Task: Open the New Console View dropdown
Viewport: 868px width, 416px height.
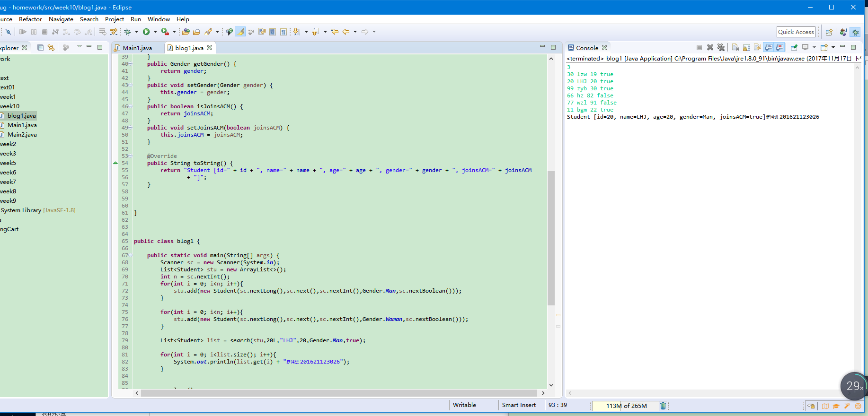Action: [x=833, y=47]
